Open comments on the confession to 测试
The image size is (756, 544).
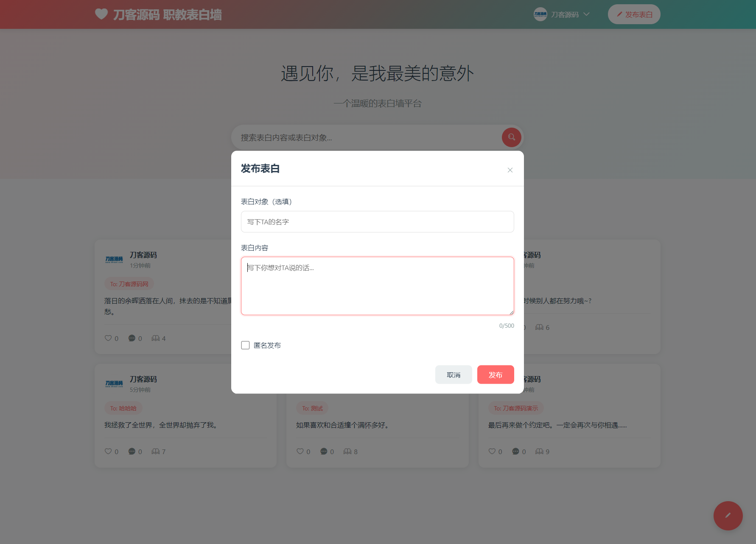click(324, 451)
